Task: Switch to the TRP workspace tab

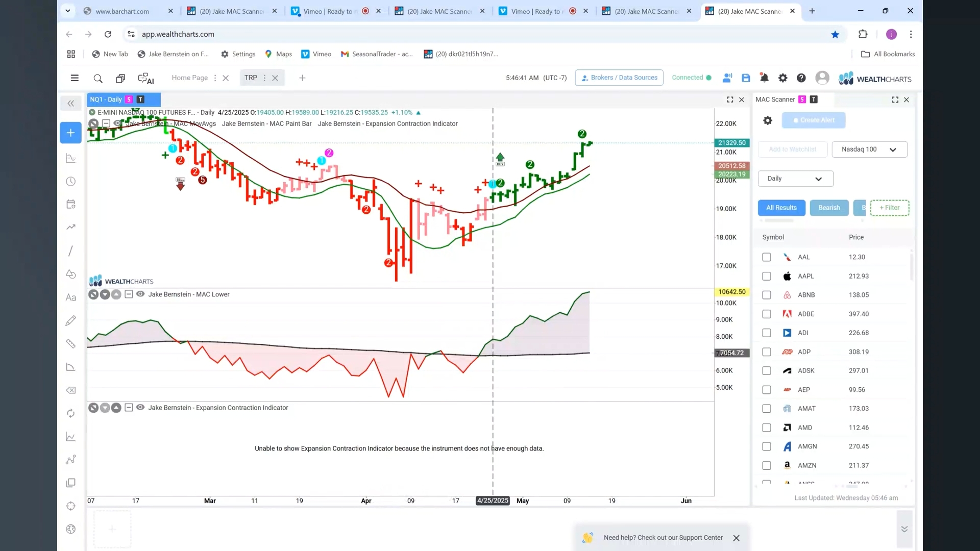Action: tap(251, 78)
